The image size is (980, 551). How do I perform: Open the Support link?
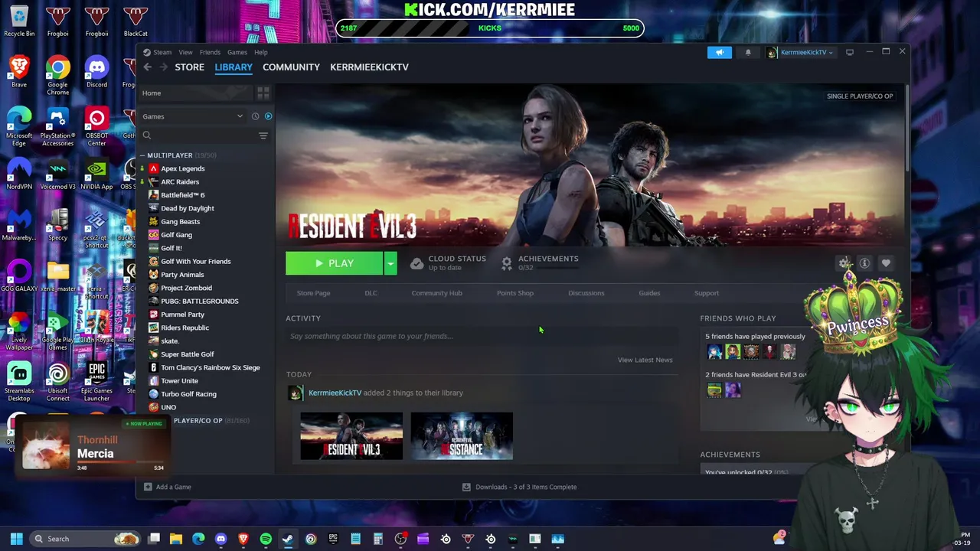(707, 293)
